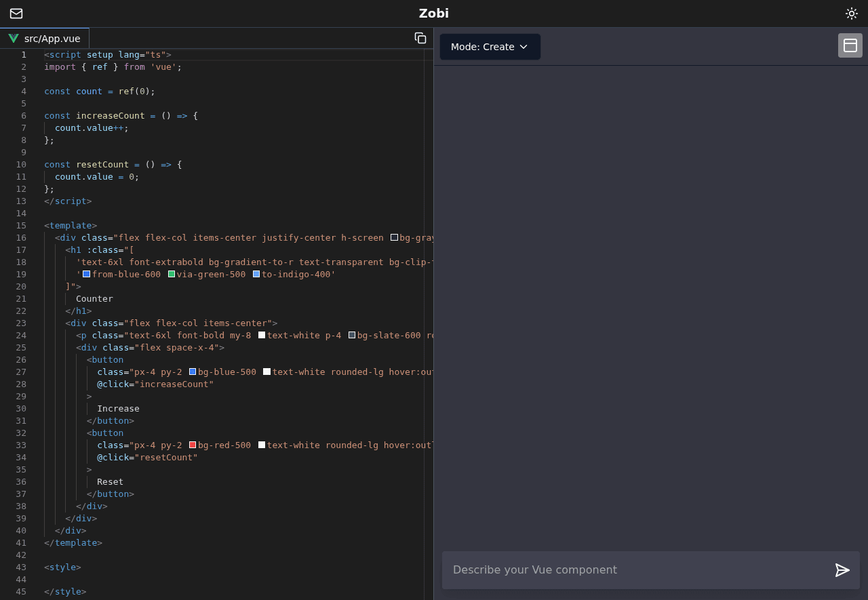Image resolution: width=868 pixels, height=600 pixels.
Task: Click the bg-blue-500 color swatch
Action: click(193, 372)
